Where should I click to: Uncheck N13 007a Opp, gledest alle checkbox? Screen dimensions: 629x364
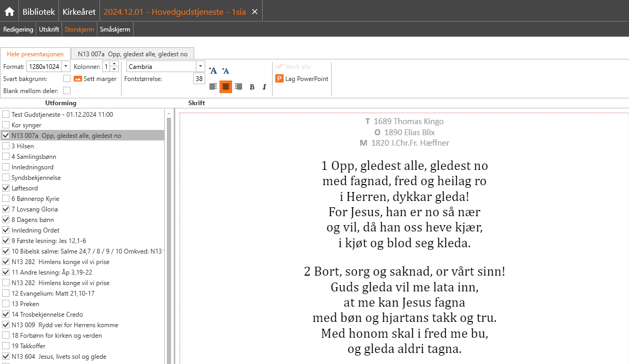pos(6,136)
